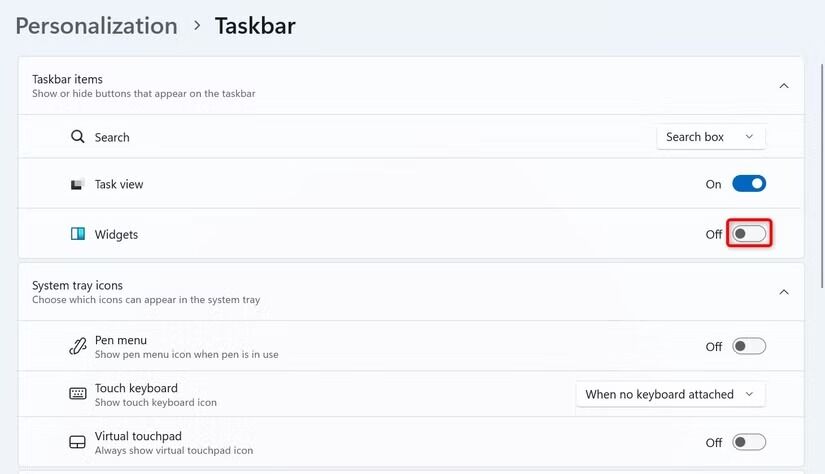Click the Virtual touchpad icon

pyautogui.click(x=77, y=442)
